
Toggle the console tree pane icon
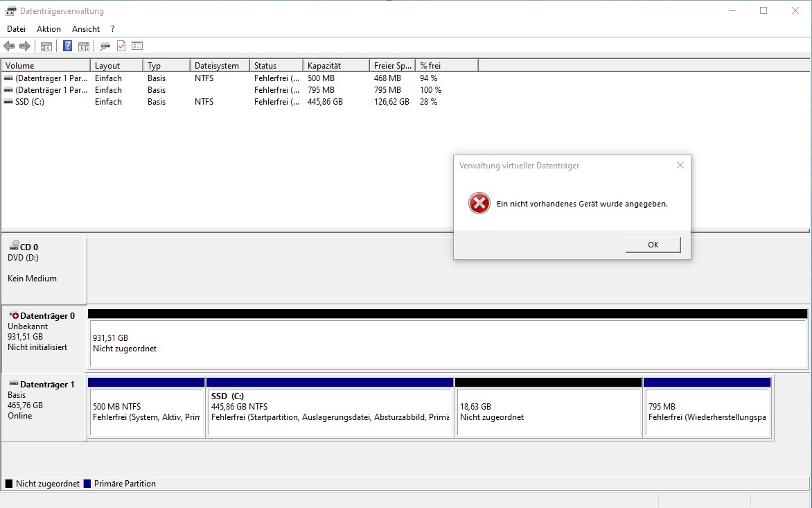[46, 46]
